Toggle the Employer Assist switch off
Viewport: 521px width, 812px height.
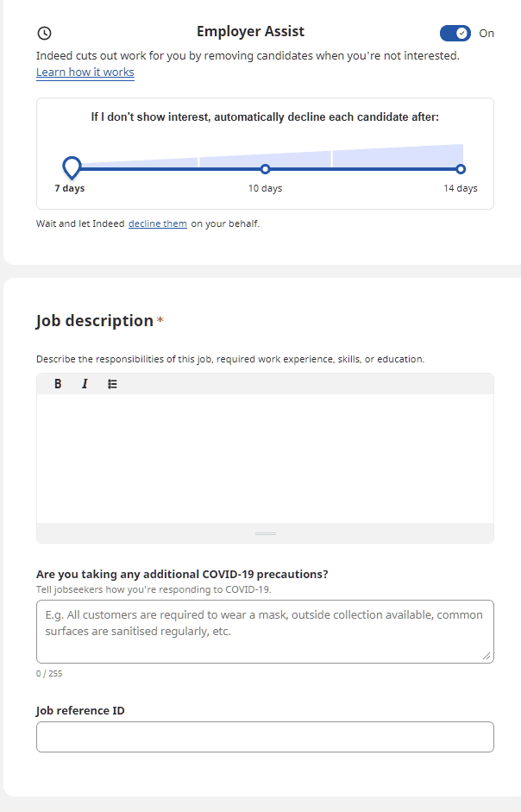coord(455,33)
